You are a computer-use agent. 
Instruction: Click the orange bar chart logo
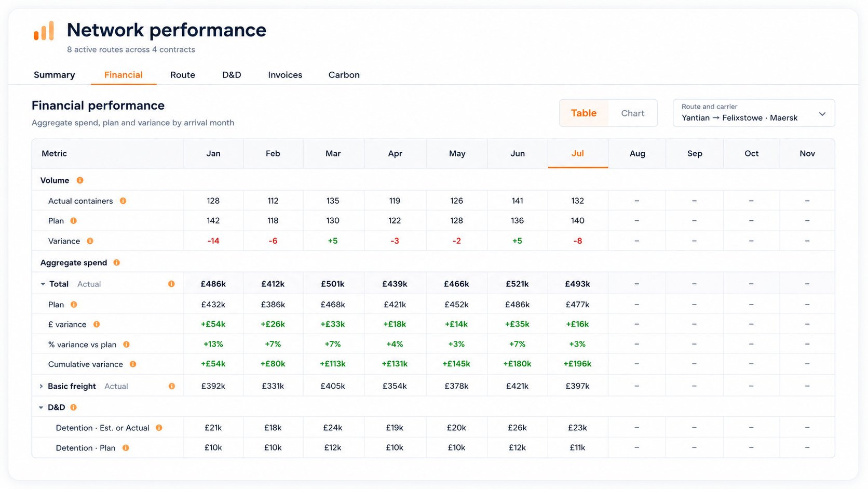point(44,31)
